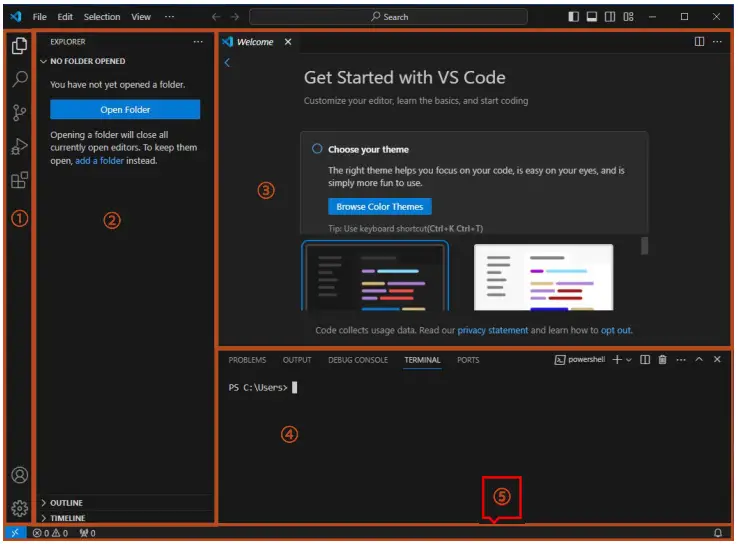Switch to the DEBUG CONSOLE tab
Screen dimensions: 738x544
point(358,360)
